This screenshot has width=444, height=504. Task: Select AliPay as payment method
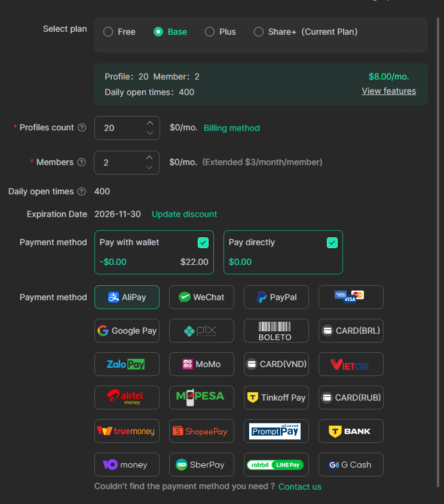(127, 297)
